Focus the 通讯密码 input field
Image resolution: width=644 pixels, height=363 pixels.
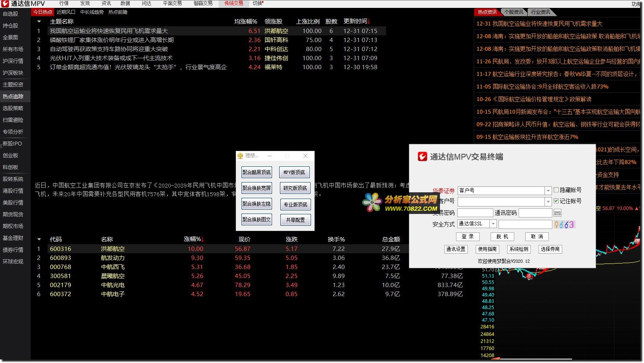tap(535, 213)
